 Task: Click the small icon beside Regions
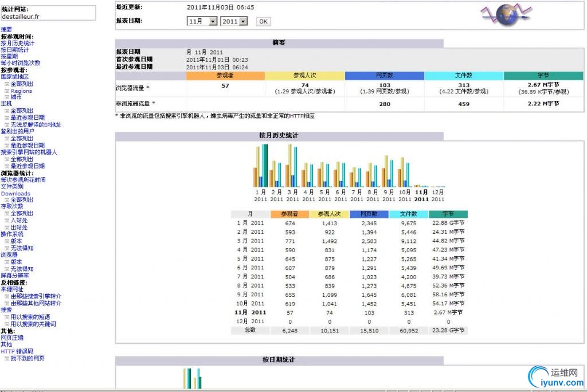[7, 91]
